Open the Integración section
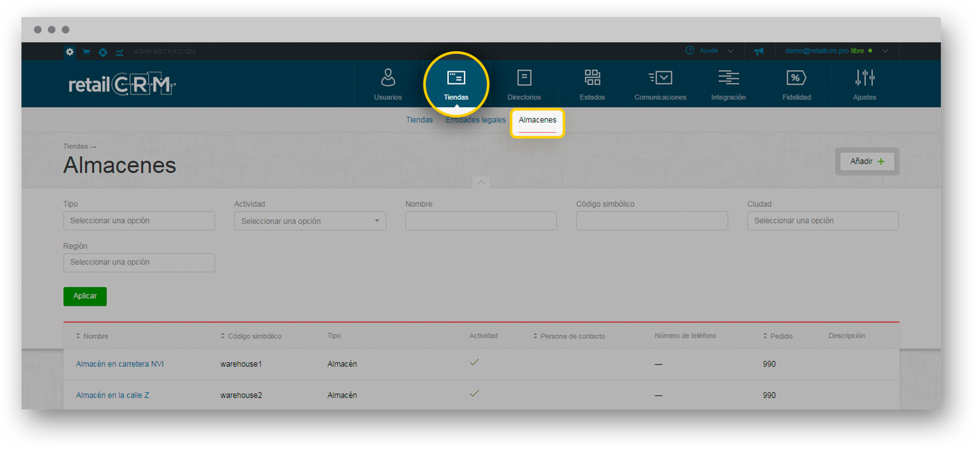 (x=728, y=84)
